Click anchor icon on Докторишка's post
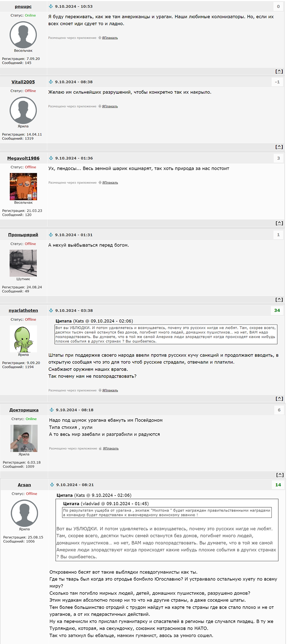288x644 pixels. click(52, 410)
